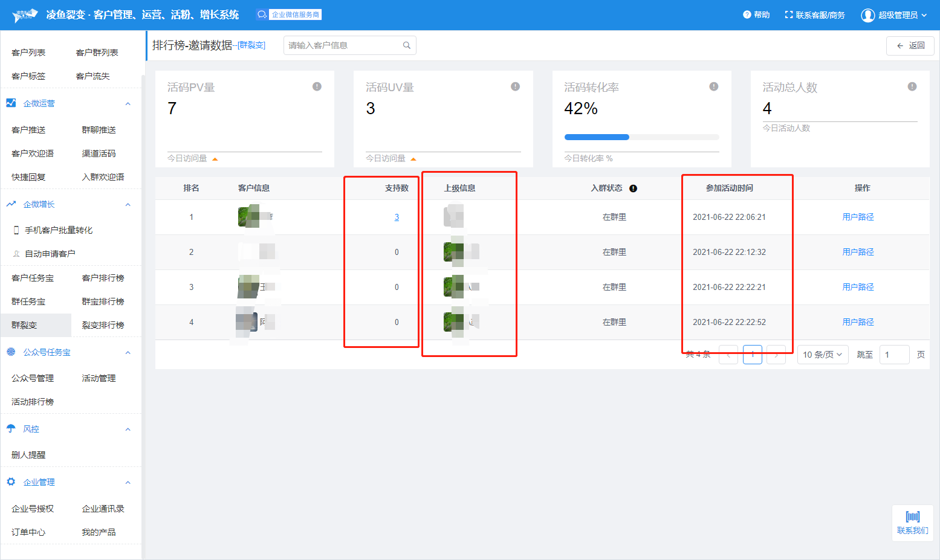Click info icon on 活码转化率 card
The height and width of the screenshot is (560, 940).
coord(713,86)
